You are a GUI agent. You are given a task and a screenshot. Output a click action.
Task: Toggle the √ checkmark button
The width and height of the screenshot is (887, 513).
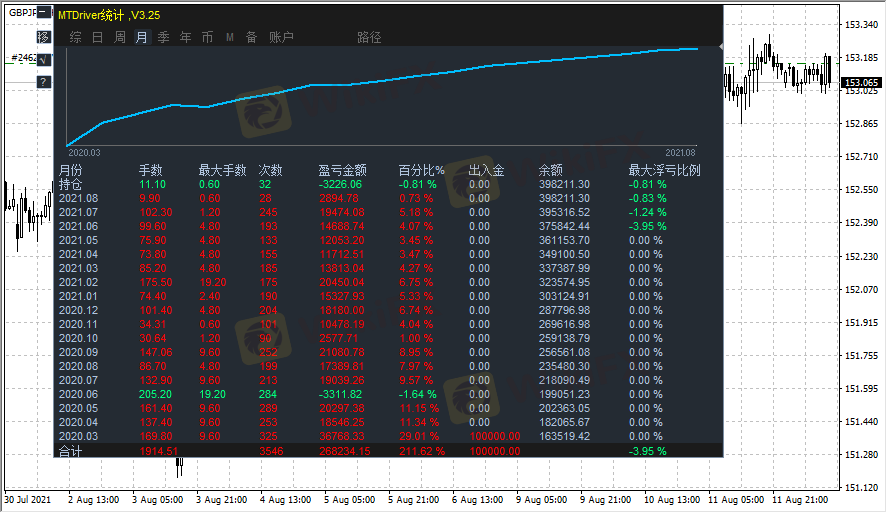click(x=44, y=60)
